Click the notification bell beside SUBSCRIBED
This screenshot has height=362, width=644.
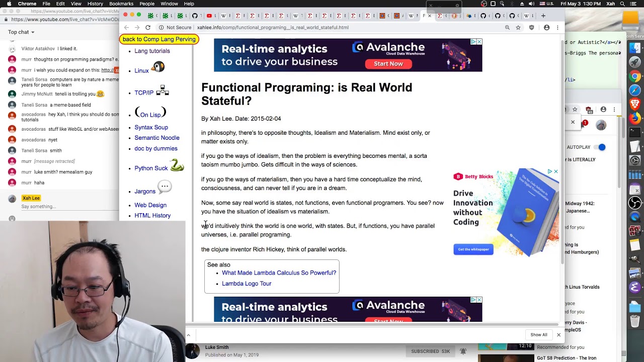point(463,351)
